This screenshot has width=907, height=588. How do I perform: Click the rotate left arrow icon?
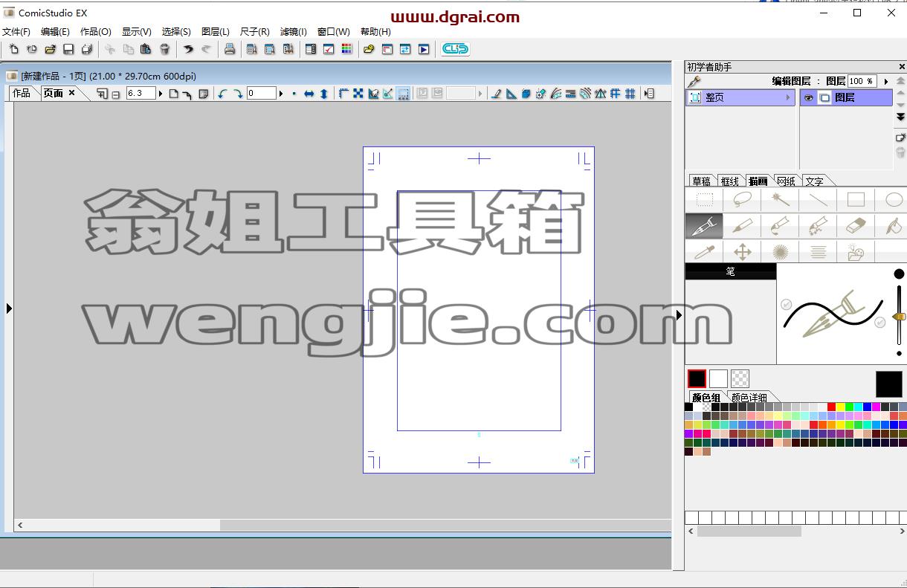tap(222, 94)
